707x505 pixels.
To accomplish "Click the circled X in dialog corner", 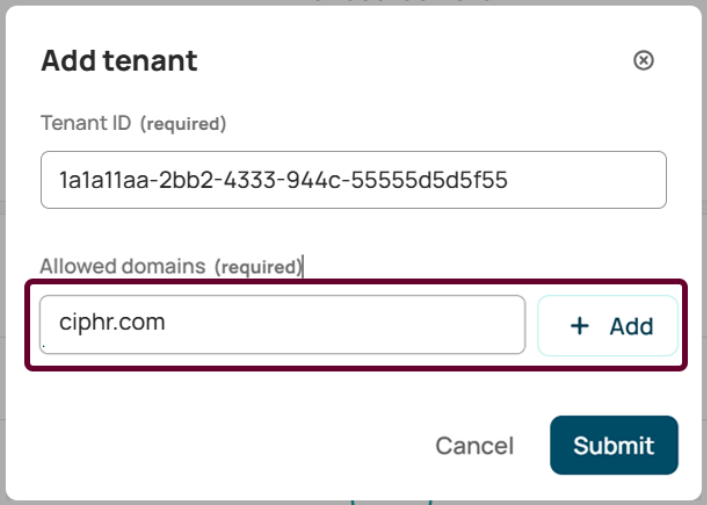I will pos(644,61).
